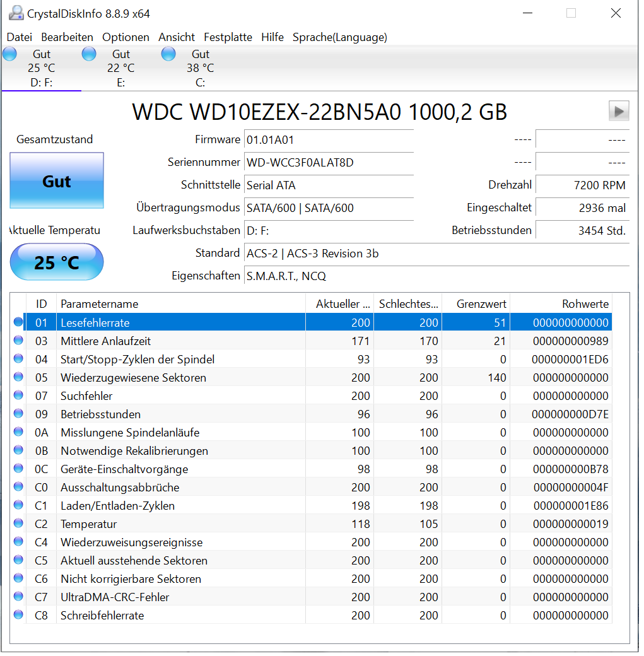Click the Schnittstelle field Serial ATA
644x656 pixels.
point(329,185)
